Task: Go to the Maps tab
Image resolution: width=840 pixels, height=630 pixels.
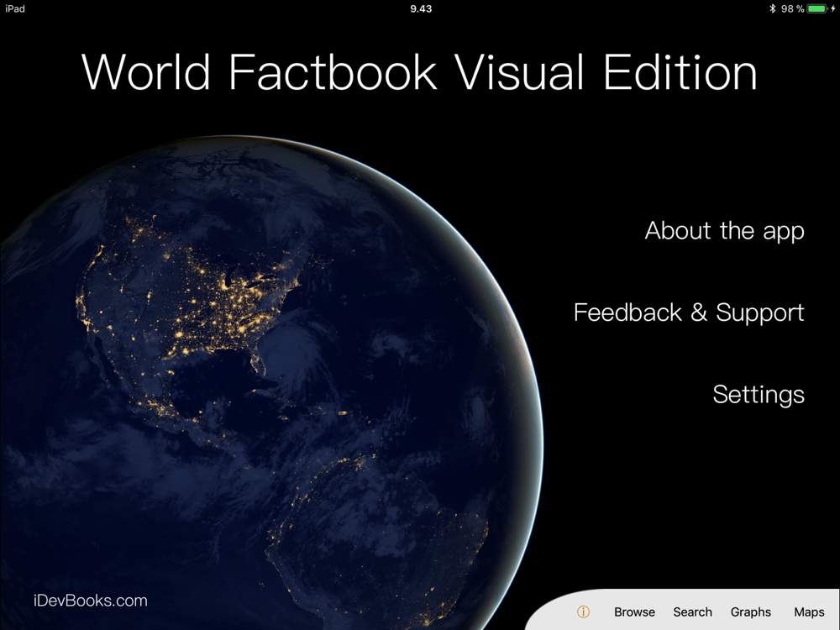Action: (809, 612)
